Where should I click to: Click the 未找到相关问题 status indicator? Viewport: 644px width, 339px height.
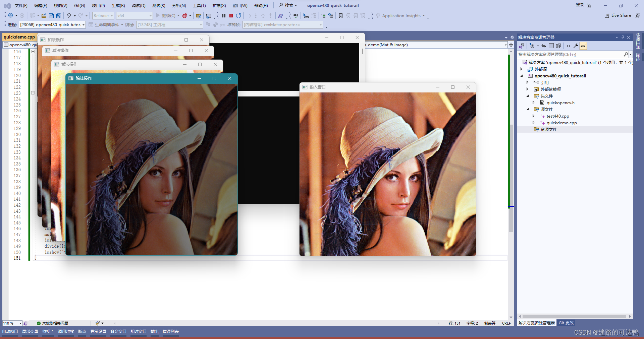tap(52, 323)
